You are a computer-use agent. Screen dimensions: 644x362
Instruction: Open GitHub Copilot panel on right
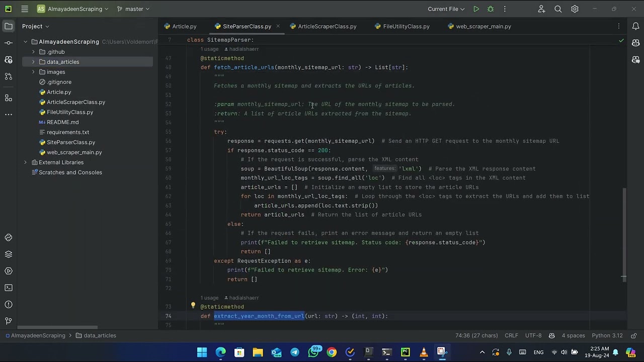[636, 43]
